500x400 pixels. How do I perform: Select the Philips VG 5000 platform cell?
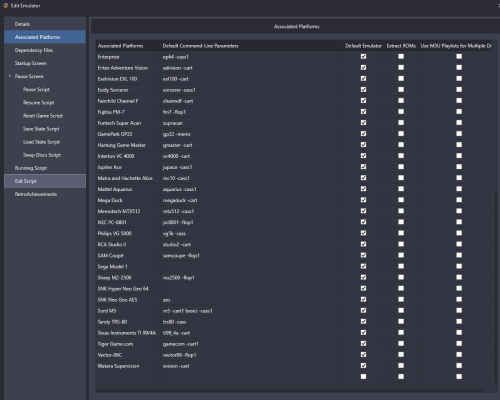[x=128, y=233]
